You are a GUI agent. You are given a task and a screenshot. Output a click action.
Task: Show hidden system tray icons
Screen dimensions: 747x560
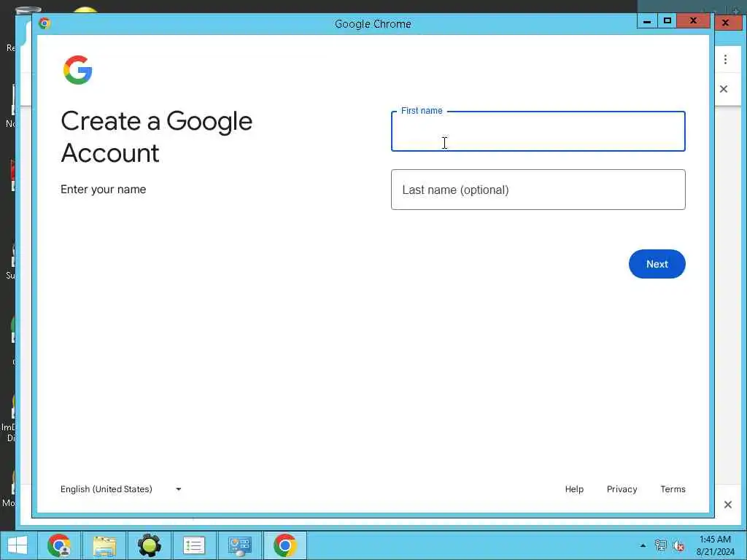point(643,545)
